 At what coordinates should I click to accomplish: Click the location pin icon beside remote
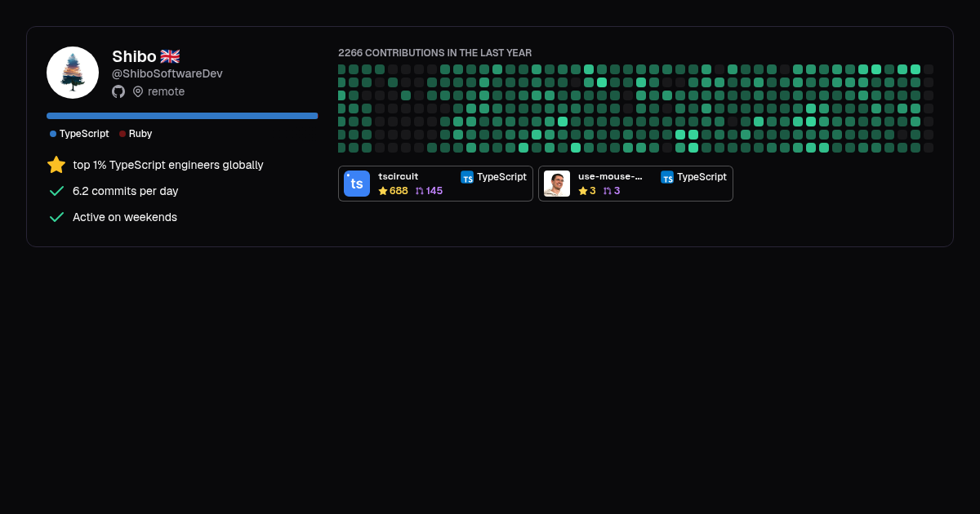tap(138, 91)
